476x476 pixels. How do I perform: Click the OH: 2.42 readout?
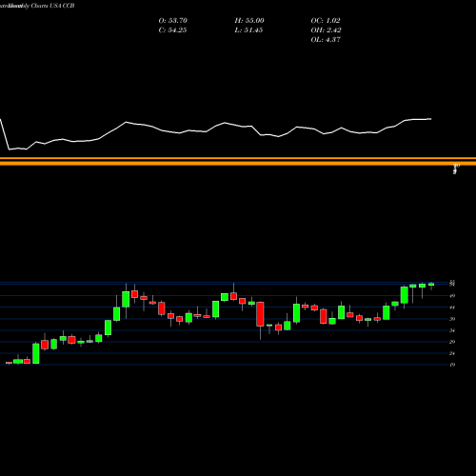point(326,30)
